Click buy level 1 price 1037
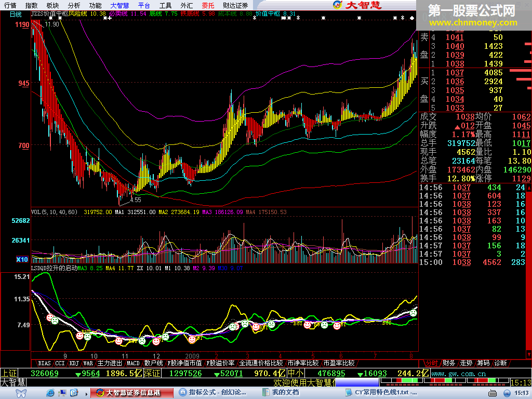This screenshot has height=399, width=532. pos(455,73)
